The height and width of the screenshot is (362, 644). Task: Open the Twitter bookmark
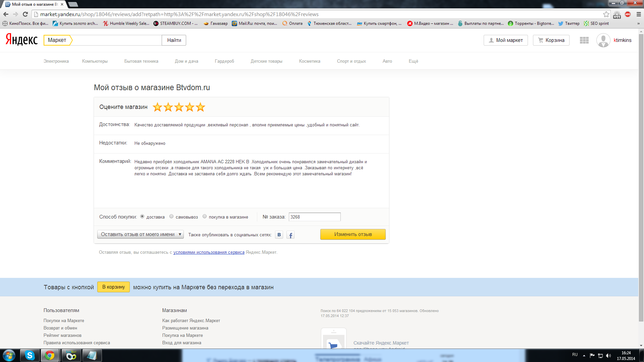tap(569, 23)
